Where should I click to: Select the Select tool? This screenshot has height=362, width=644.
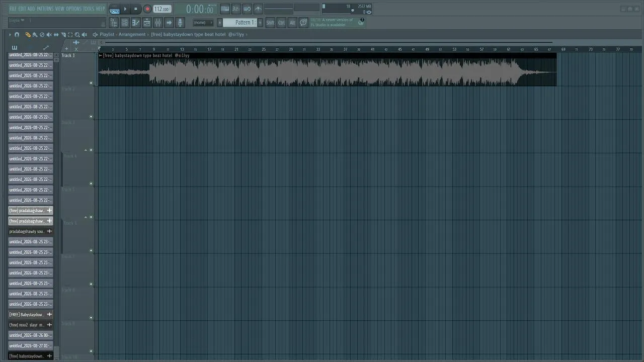(70, 35)
